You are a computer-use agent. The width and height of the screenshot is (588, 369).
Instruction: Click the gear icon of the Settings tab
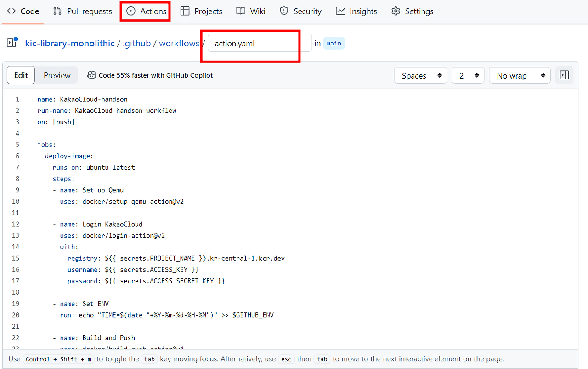396,11
